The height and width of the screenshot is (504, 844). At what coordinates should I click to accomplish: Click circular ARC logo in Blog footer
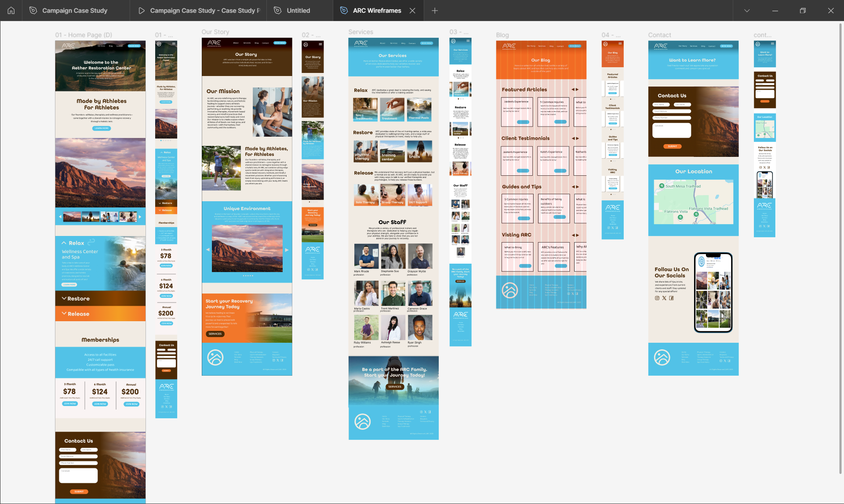pyautogui.click(x=510, y=290)
